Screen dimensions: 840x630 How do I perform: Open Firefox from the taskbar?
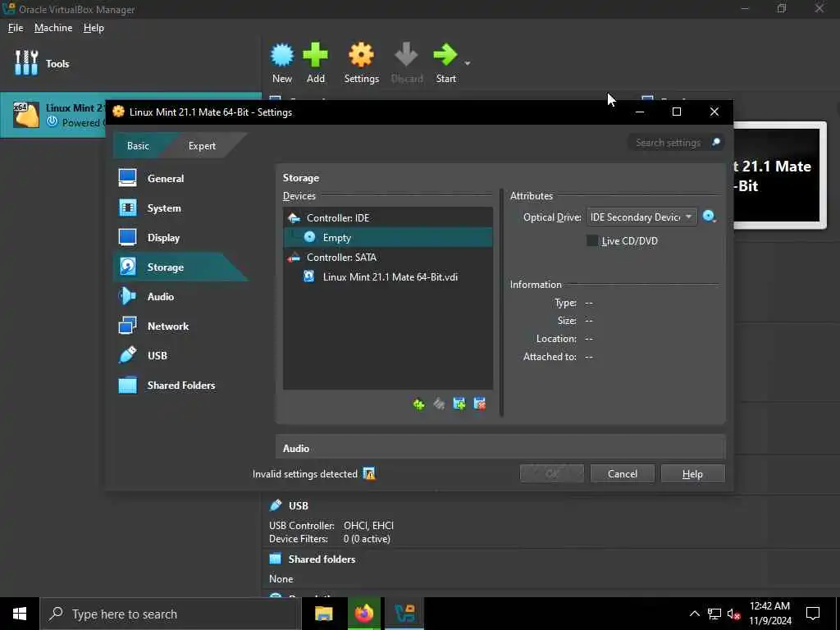click(x=364, y=614)
